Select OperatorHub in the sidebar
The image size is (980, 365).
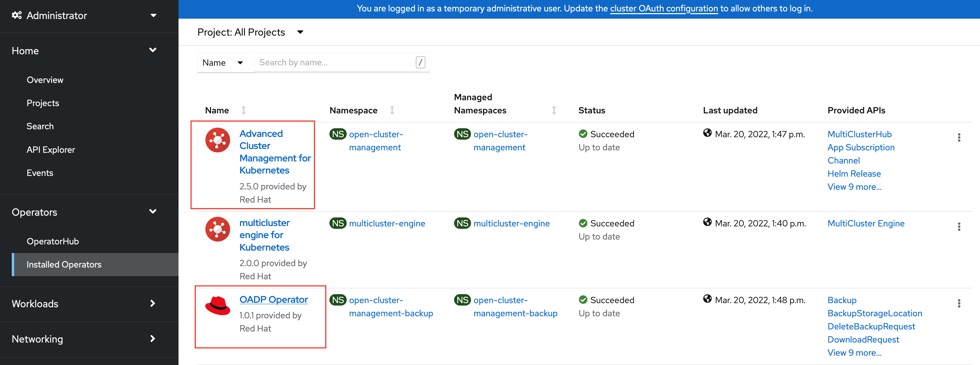point(53,241)
